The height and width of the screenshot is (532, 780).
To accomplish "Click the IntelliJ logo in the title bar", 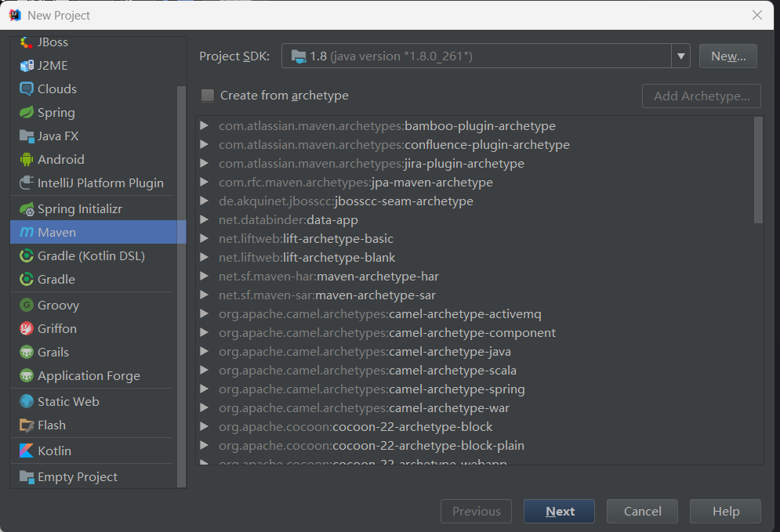I will click(x=15, y=16).
